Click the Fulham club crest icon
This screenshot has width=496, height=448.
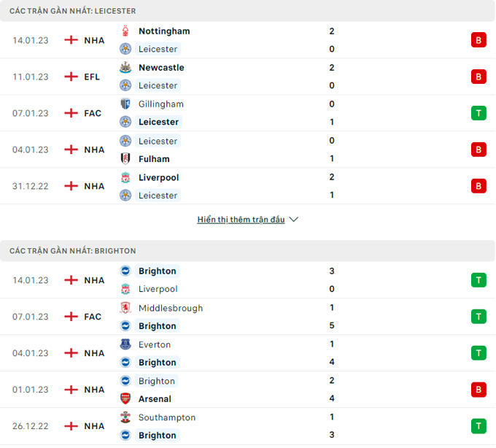[x=125, y=159]
